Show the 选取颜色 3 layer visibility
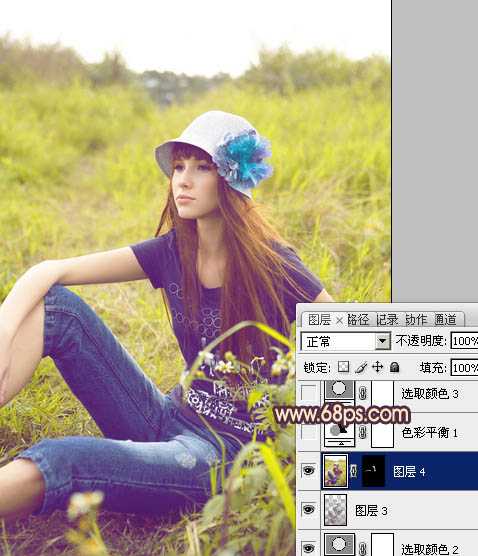Viewport: 478px width, 556px height. tap(309, 393)
